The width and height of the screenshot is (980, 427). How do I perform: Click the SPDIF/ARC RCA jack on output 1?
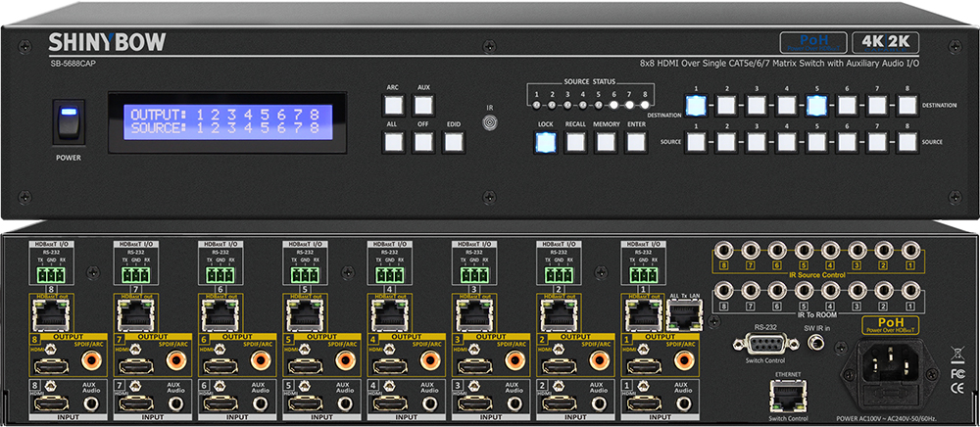coord(684,360)
